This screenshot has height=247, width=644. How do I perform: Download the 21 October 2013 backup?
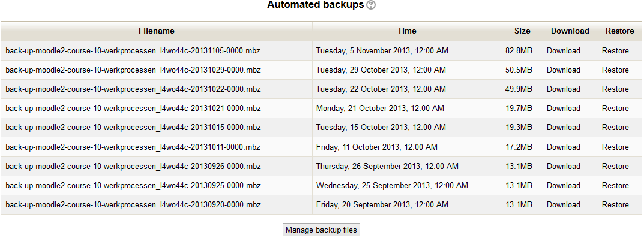tap(563, 109)
